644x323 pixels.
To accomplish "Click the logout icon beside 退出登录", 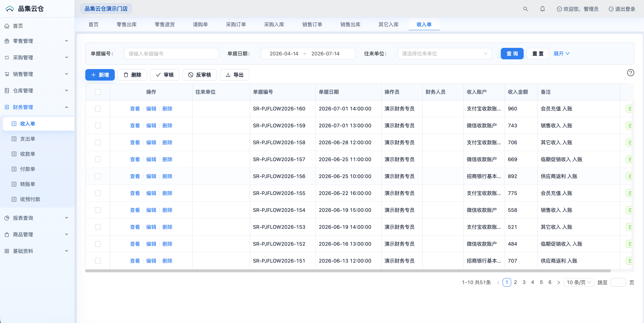I will coord(611,9).
